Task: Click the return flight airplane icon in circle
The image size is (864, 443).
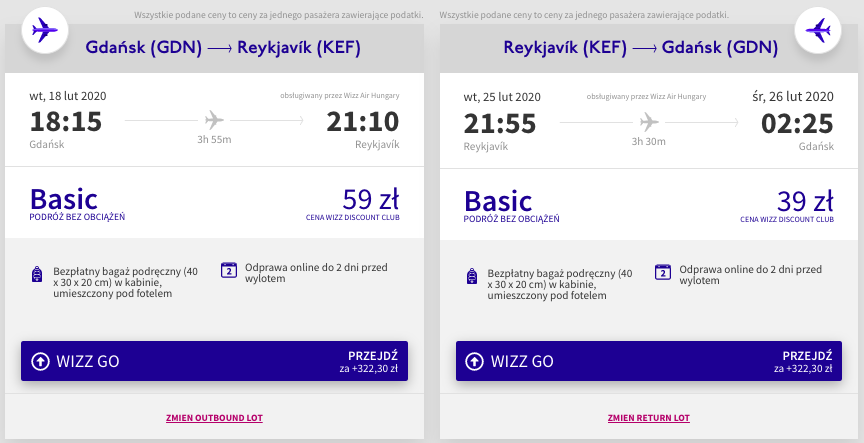Action: coord(818,30)
